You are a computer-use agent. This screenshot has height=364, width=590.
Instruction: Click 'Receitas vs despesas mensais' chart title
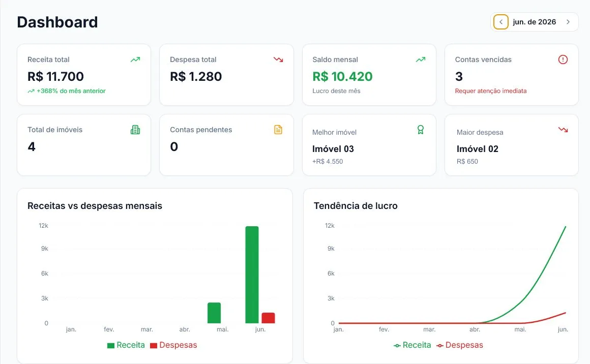click(95, 206)
